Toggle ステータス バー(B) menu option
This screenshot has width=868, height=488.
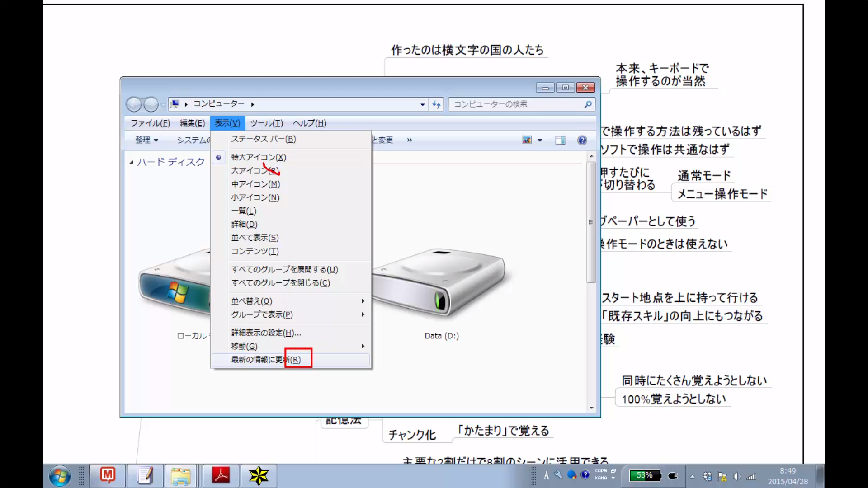click(263, 139)
